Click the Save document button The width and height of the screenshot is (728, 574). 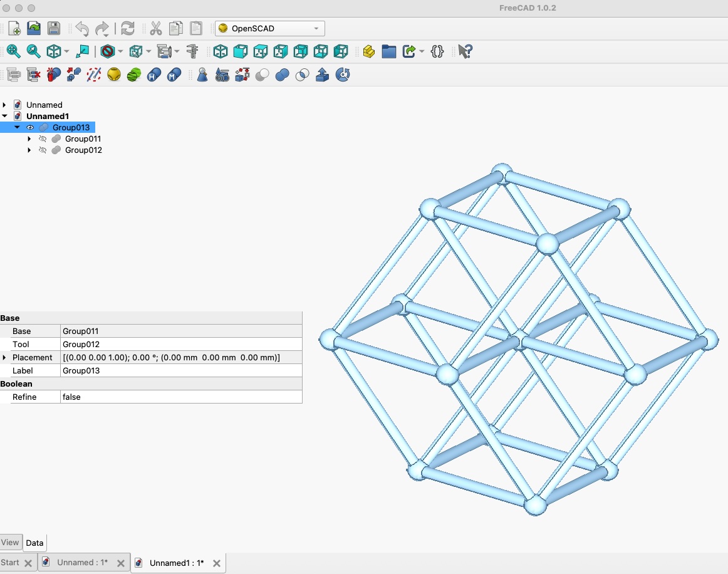pos(53,28)
